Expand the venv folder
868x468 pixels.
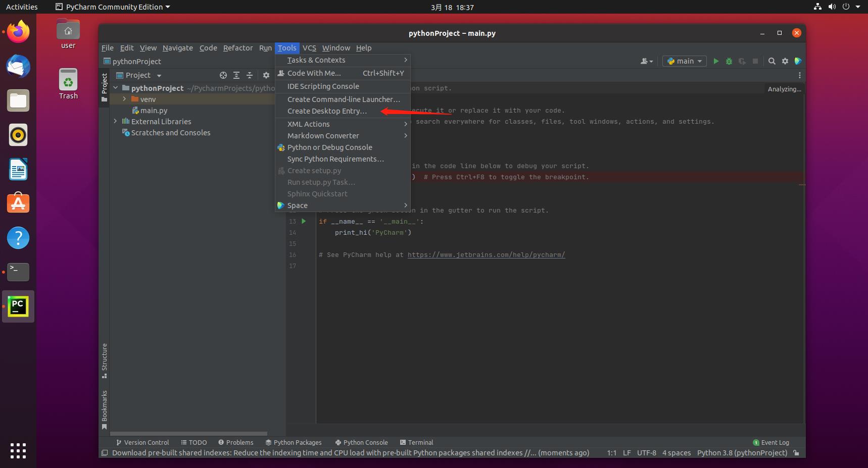point(124,99)
